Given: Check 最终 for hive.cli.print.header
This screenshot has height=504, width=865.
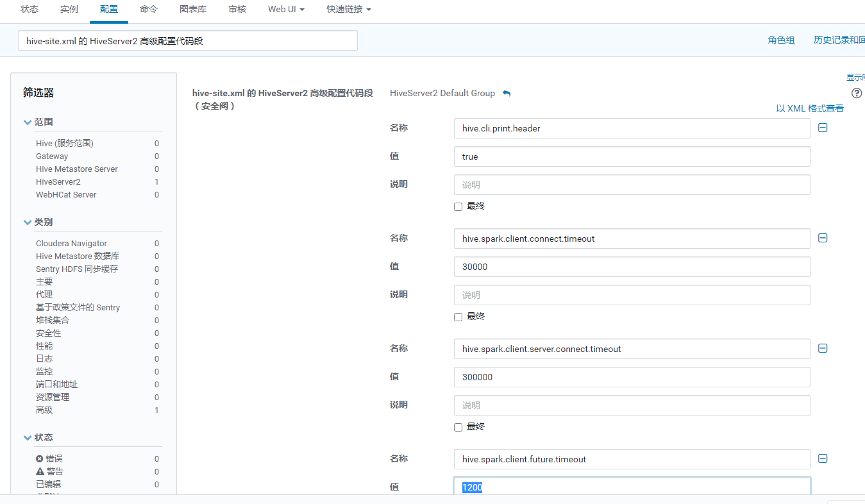Looking at the screenshot, I should [x=458, y=206].
